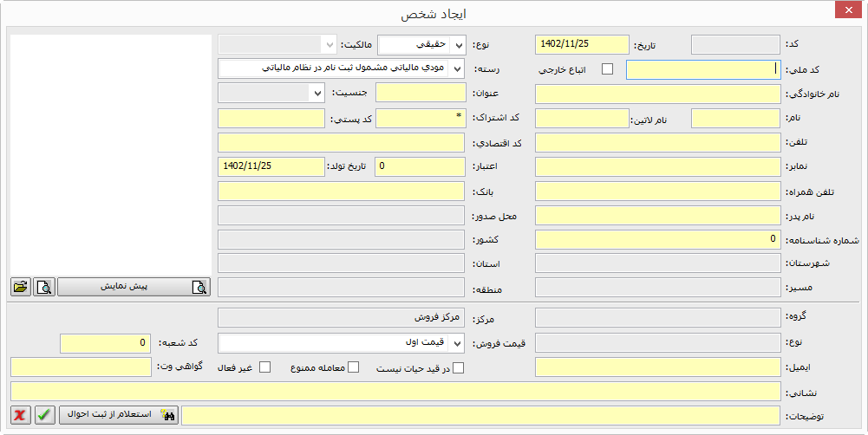Open the جنسیت gender dropdown
The width and height of the screenshot is (868, 435).
point(271,93)
